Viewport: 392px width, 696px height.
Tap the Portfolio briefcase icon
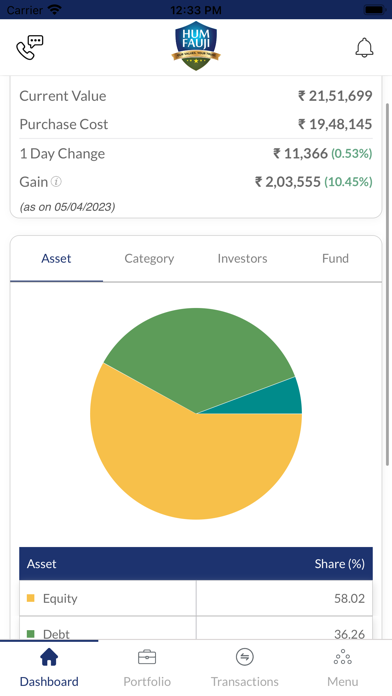(147, 657)
